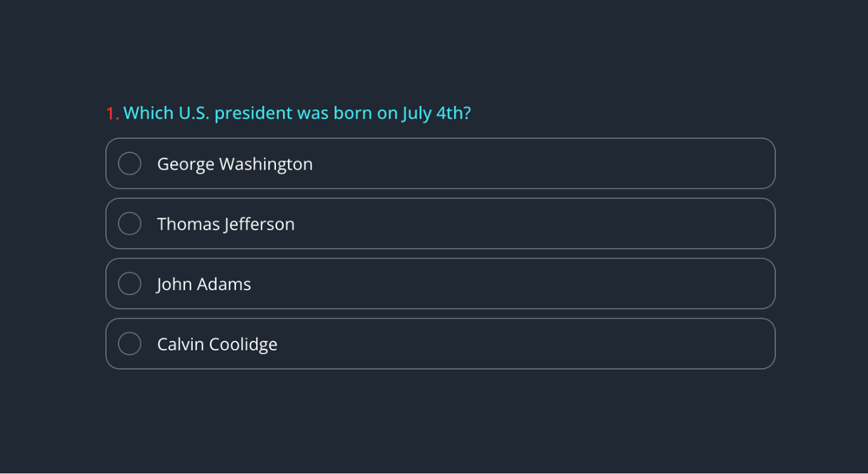The width and height of the screenshot is (868, 474).
Task: Click the red question number "1."
Action: [112, 114]
